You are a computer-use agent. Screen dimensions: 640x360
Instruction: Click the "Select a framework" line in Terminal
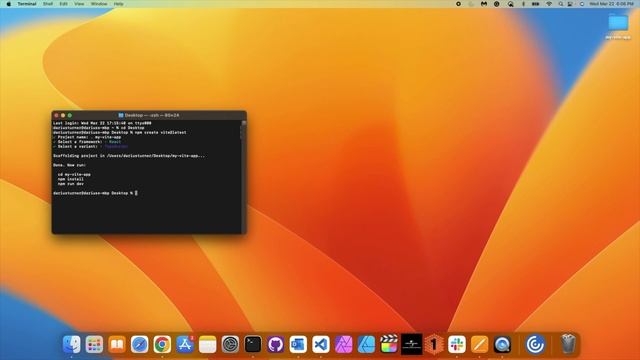point(87,142)
